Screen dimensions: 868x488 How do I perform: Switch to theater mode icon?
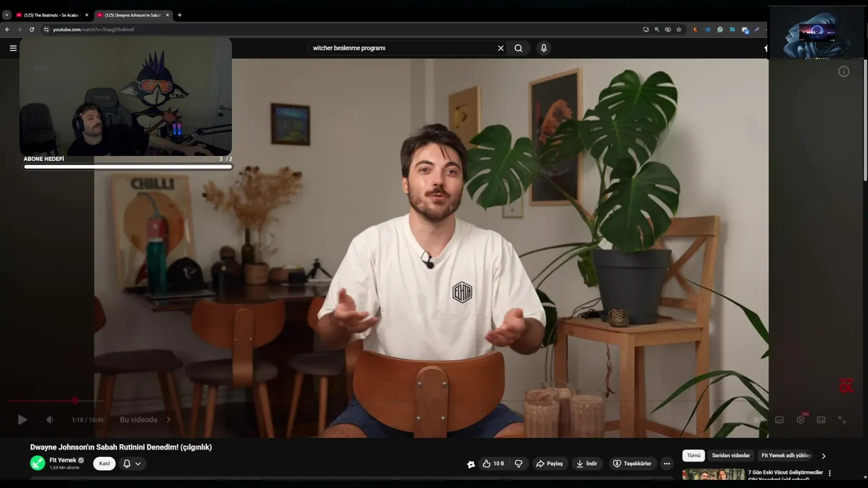(x=821, y=420)
